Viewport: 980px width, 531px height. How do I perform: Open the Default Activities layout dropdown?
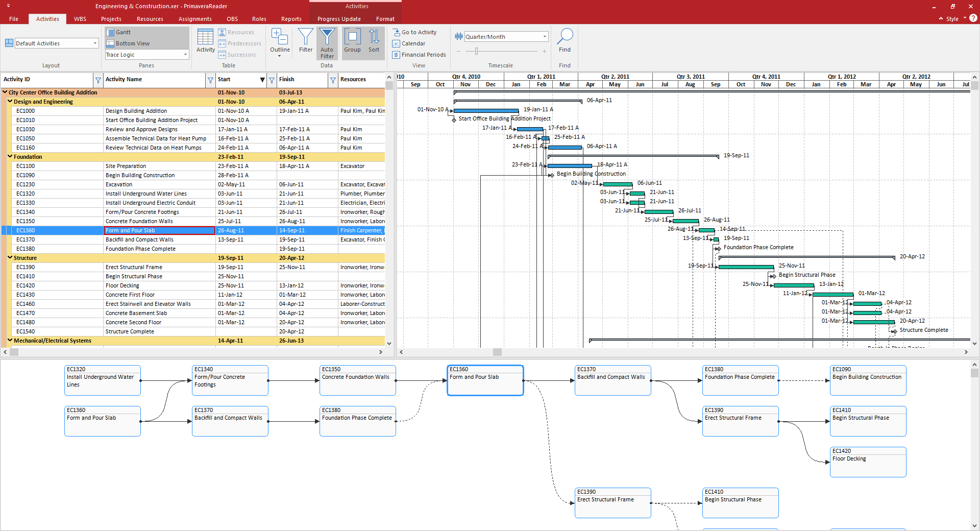point(95,43)
